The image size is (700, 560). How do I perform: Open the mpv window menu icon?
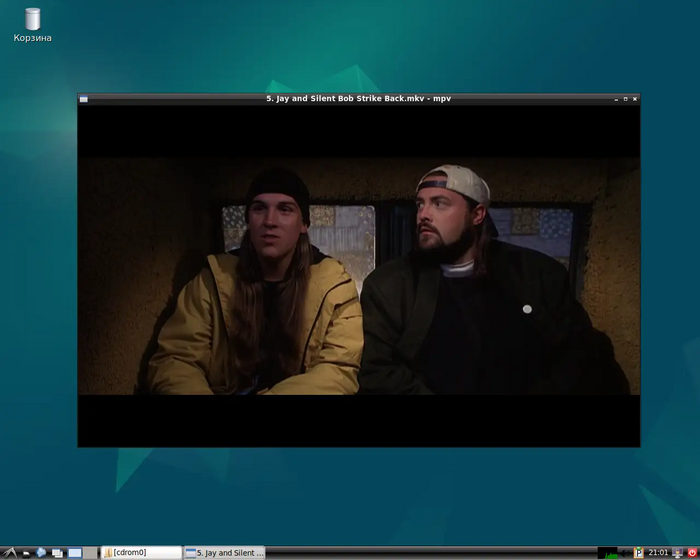(x=83, y=99)
